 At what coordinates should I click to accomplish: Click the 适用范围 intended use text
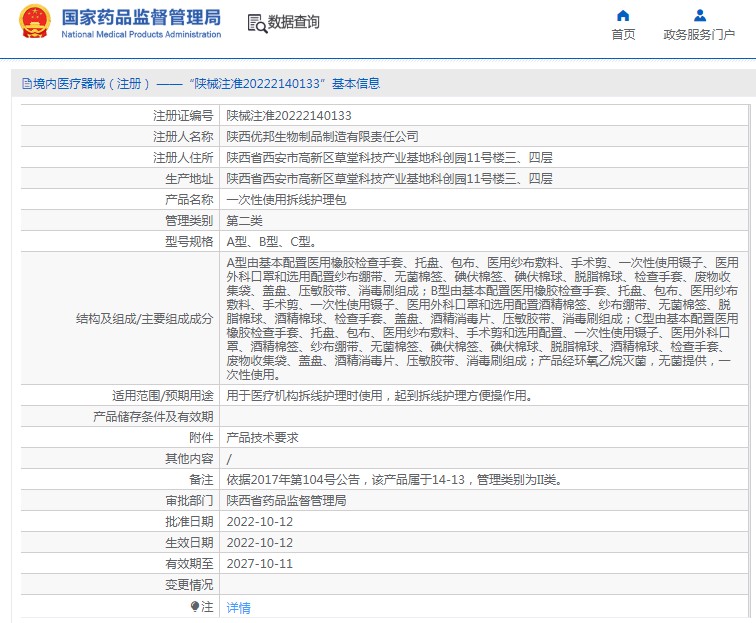[x=380, y=396]
